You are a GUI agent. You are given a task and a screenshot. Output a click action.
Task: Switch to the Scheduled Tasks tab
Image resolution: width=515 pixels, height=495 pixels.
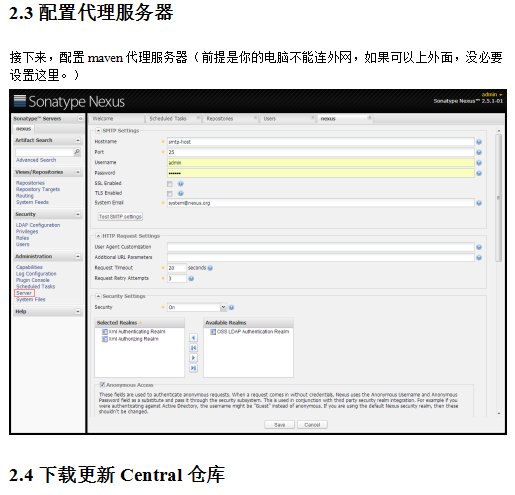[x=168, y=118]
